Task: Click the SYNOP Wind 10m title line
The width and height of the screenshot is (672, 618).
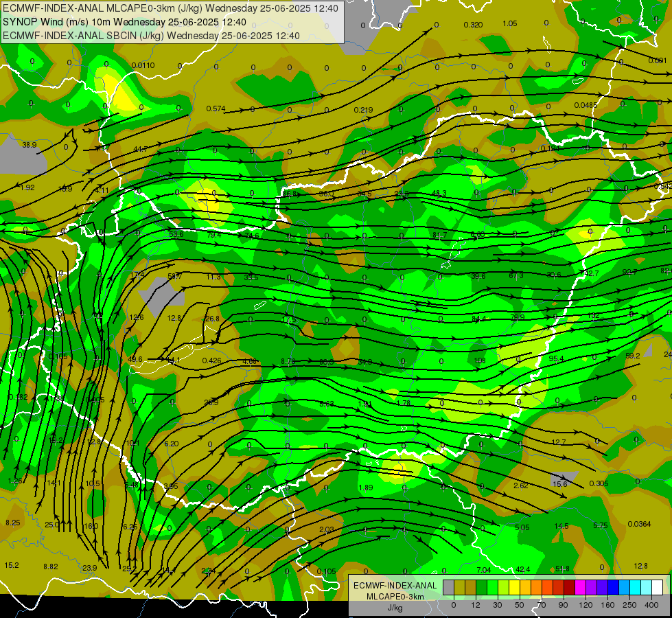Action: tap(124, 22)
